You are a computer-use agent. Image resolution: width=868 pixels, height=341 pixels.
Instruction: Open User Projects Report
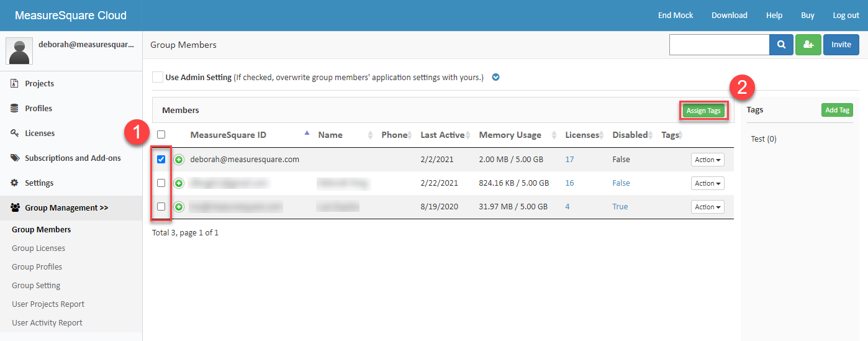click(48, 304)
